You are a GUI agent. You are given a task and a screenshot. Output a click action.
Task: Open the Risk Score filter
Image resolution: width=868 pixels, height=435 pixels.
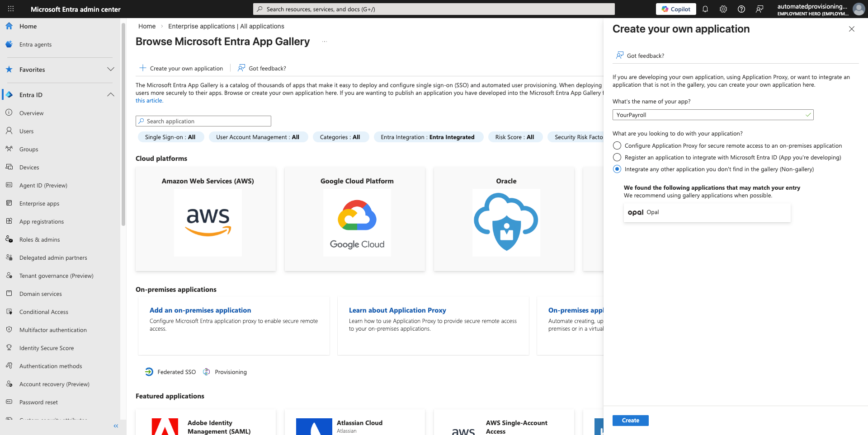[x=515, y=137]
